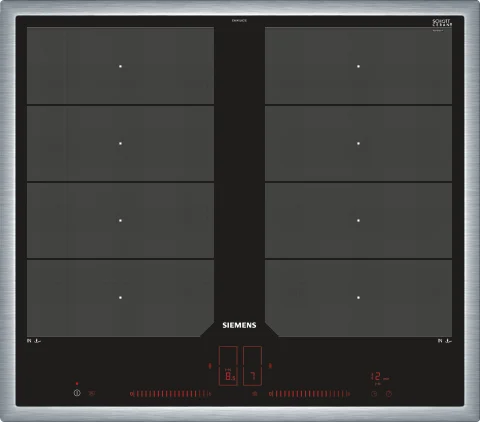
Task: Click the SIEMENS logo
Action: click(x=239, y=325)
